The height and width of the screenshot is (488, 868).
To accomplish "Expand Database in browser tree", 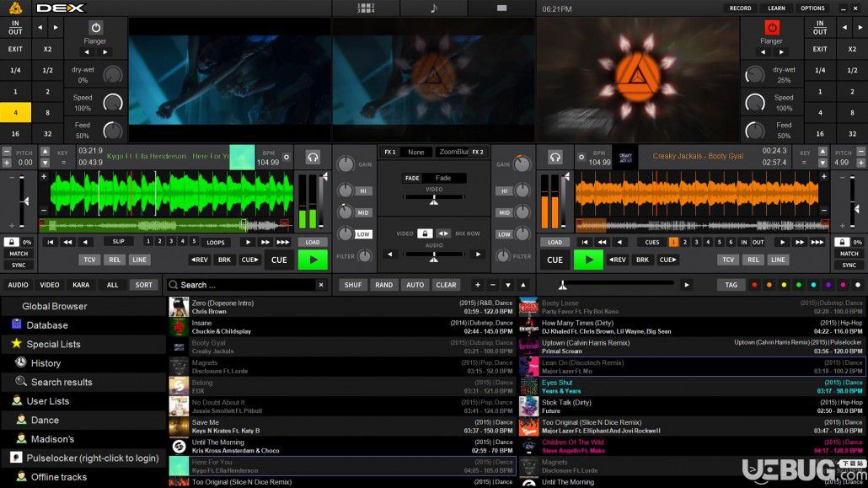I will pyautogui.click(x=47, y=325).
